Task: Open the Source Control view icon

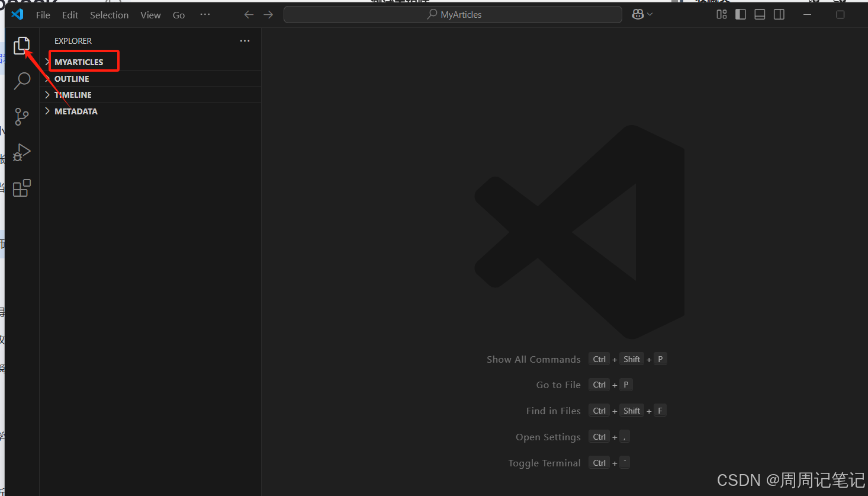Action: [22, 116]
